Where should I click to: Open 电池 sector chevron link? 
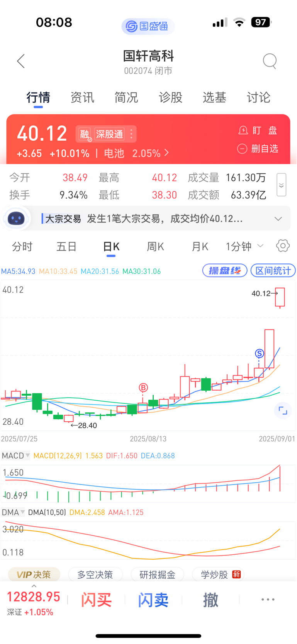click(x=166, y=153)
